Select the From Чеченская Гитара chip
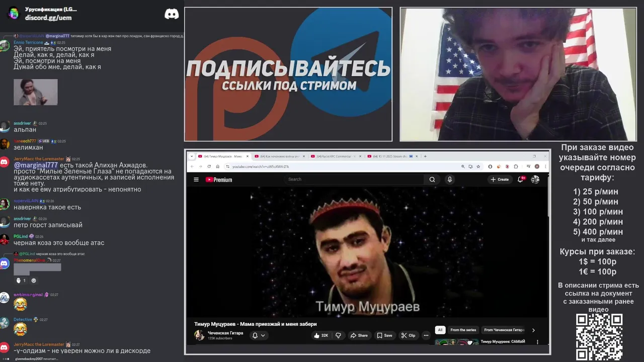This screenshot has height=362, width=644. (504, 330)
